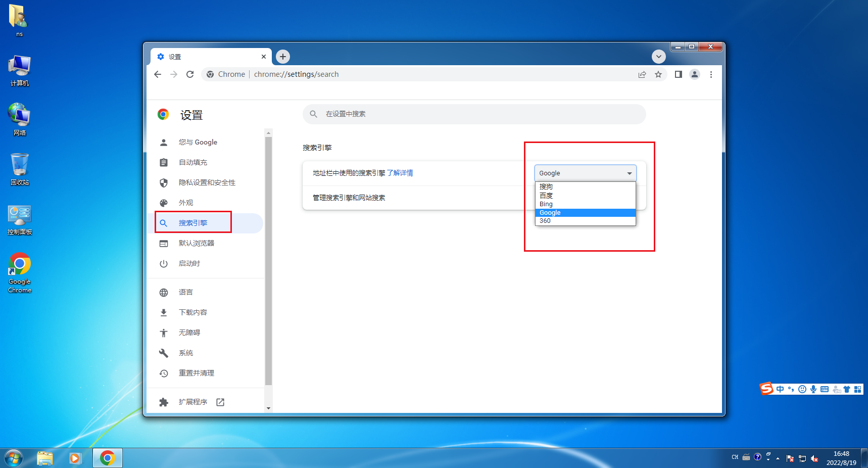Open the side panel icon
This screenshot has width=868, height=468.
(x=679, y=74)
